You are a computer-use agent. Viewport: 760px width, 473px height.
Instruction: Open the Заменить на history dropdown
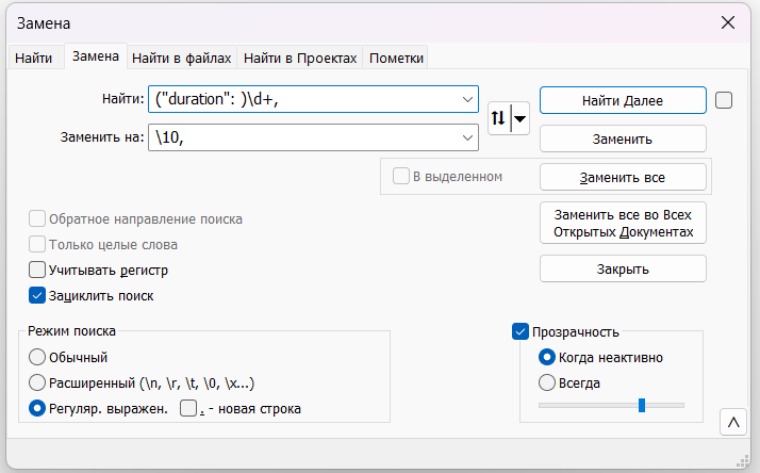pyautogui.click(x=467, y=137)
